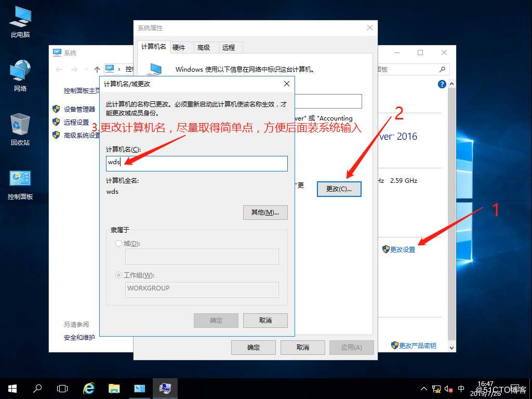Image resolution: width=532 pixels, height=399 pixels.
Task: Click the taskbar clock
Action: pos(485,389)
